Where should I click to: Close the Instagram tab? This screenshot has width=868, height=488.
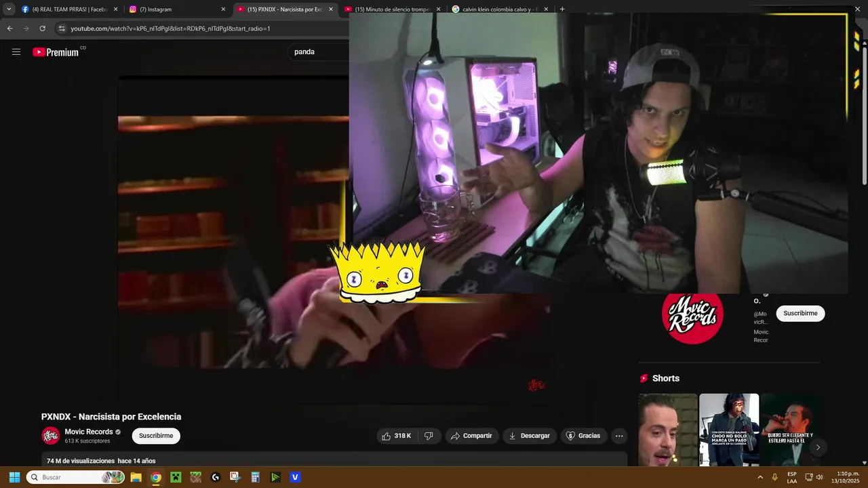click(223, 9)
